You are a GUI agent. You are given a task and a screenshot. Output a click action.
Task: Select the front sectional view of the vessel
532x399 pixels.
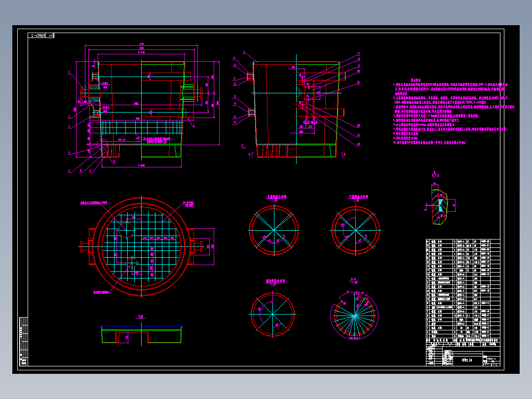[x=144, y=107]
